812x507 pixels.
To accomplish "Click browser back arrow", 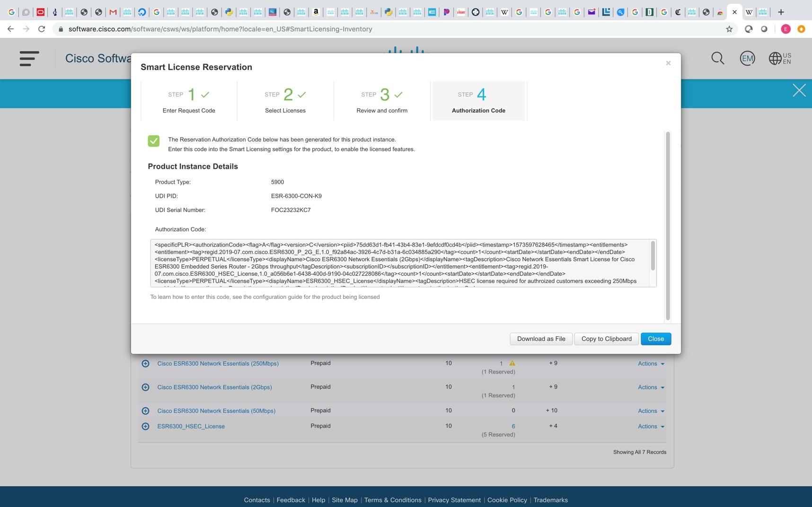I will pyautogui.click(x=10, y=29).
